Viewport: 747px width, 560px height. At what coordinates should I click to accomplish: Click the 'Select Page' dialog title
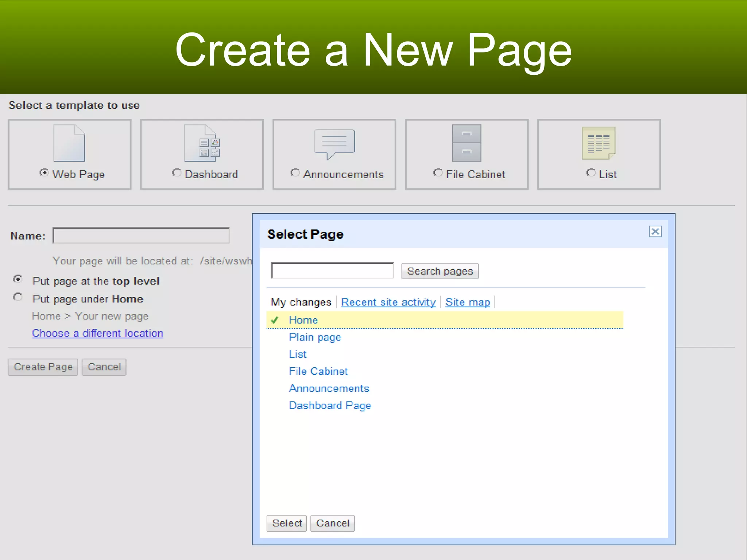point(306,234)
